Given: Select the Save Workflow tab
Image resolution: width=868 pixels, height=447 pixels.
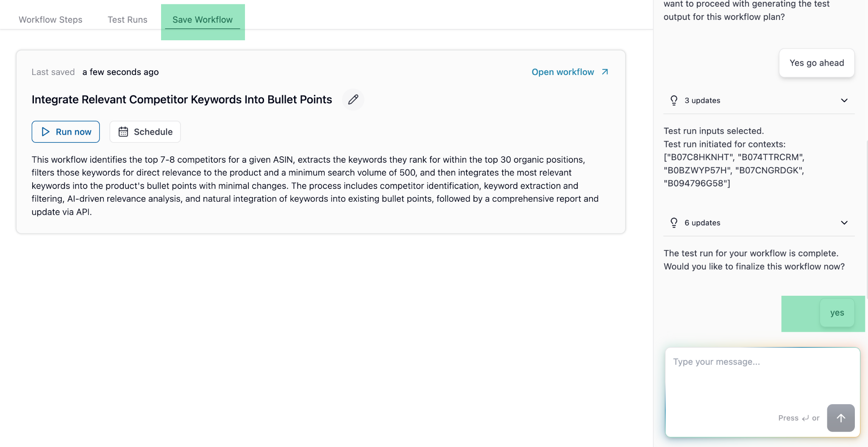Looking at the screenshot, I should point(202,19).
